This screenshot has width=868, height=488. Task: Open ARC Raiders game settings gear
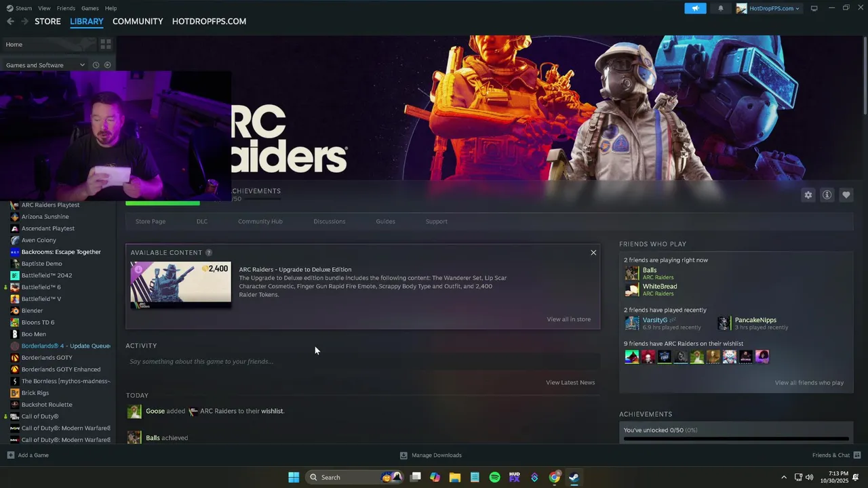click(x=808, y=195)
